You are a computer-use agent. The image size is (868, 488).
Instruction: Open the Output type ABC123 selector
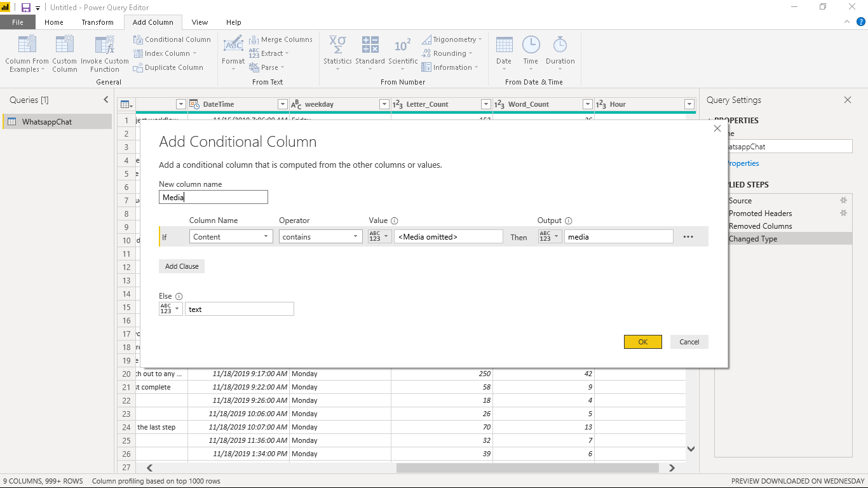[x=550, y=236]
